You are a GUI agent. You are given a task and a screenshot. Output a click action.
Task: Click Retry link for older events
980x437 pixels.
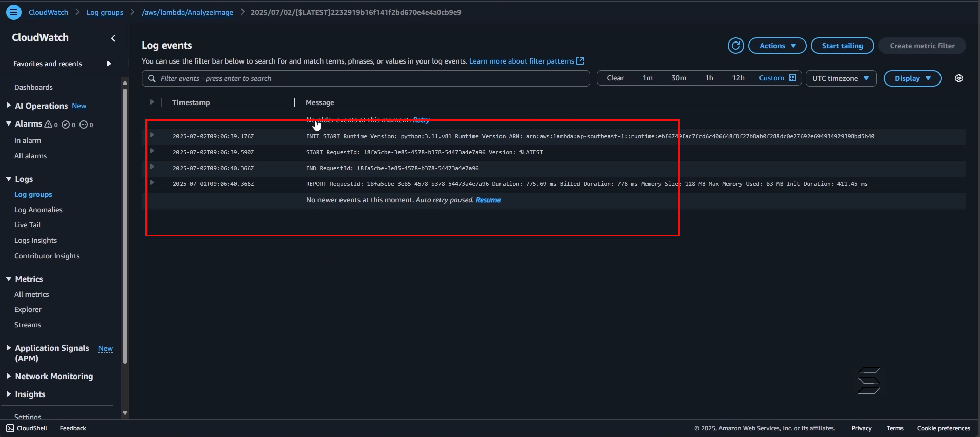422,120
